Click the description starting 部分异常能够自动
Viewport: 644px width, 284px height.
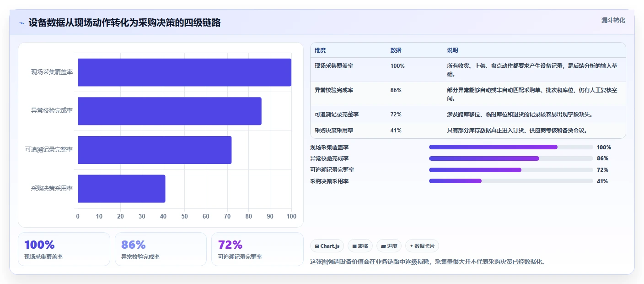tap(532, 94)
